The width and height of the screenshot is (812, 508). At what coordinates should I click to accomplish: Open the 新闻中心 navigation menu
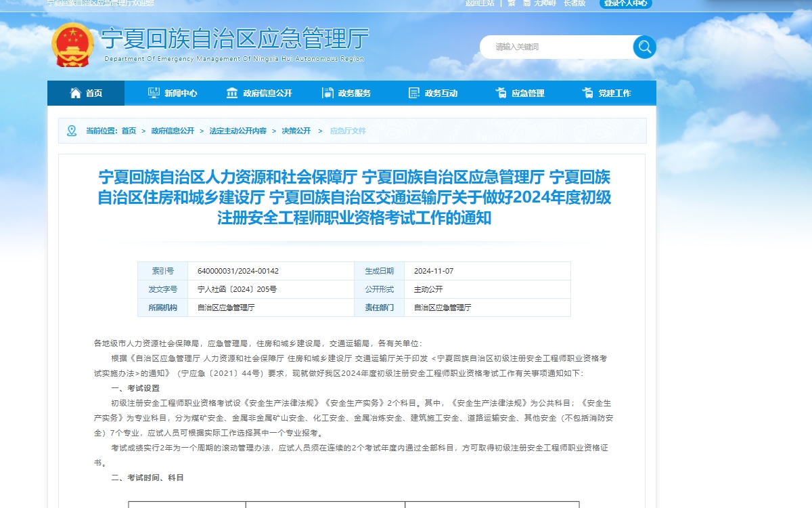[x=180, y=93]
